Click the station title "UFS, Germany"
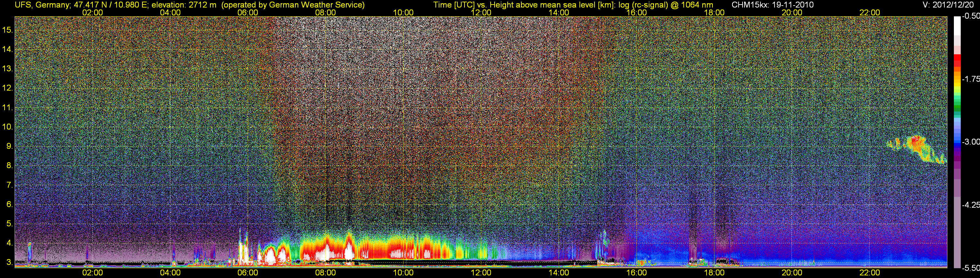This screenshot has height=278, width=980. point(42,5)
